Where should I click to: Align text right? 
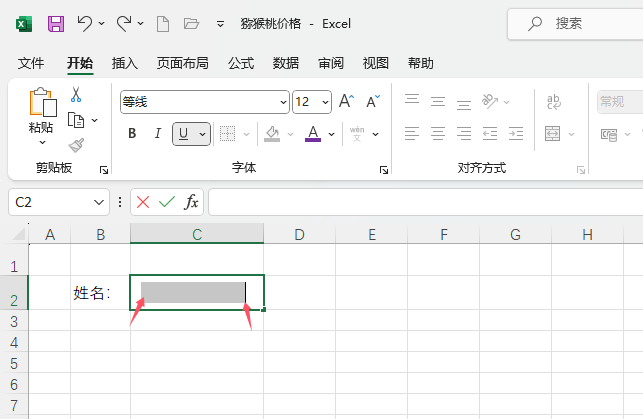click(x=464, y=134)
